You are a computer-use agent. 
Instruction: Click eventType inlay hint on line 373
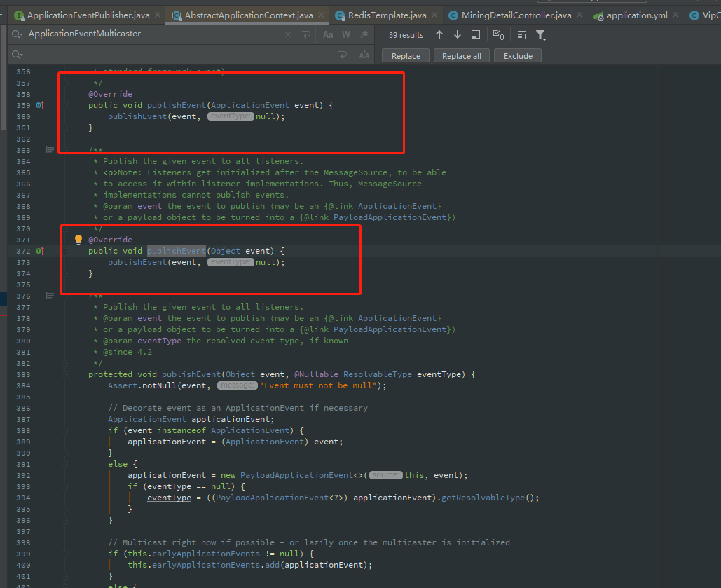coord(231,262)
